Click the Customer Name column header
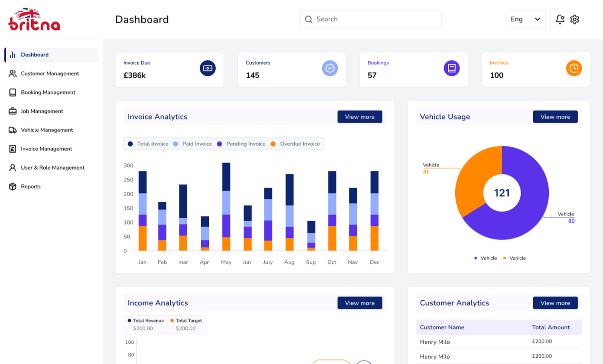 pyautogui.click(x=442, y=327)
